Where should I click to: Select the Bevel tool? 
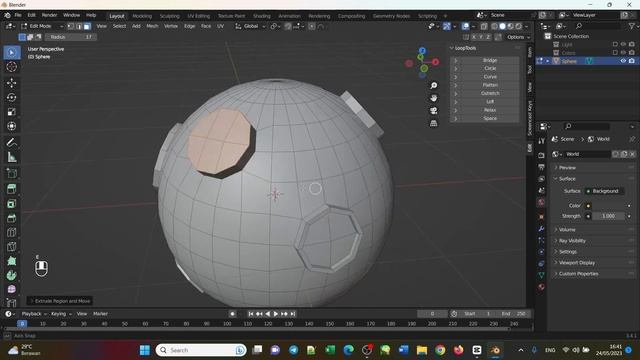tap(12, 218)
